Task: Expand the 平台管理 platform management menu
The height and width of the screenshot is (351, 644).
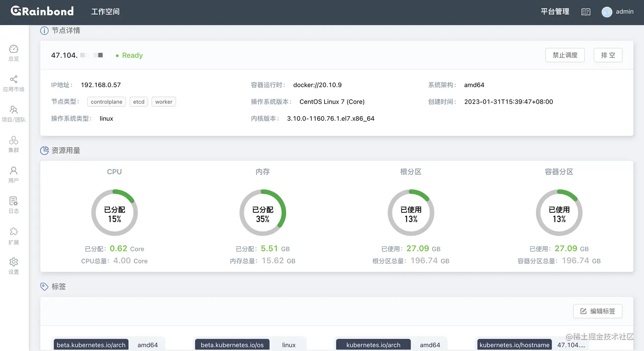Action: coord(555,11)
